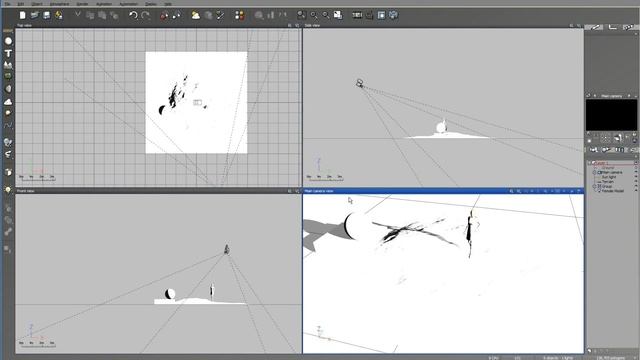
Task: Add a planet from the left toolbar
Action: tap(8, 113)
